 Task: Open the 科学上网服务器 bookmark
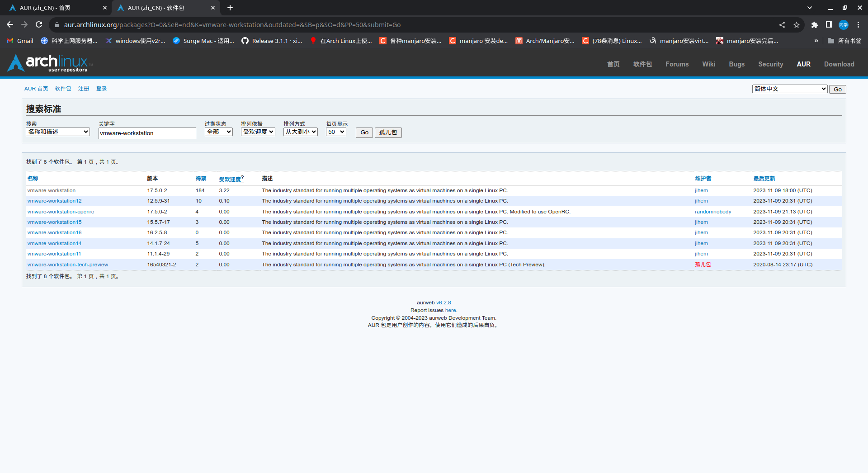coord(69,41)
